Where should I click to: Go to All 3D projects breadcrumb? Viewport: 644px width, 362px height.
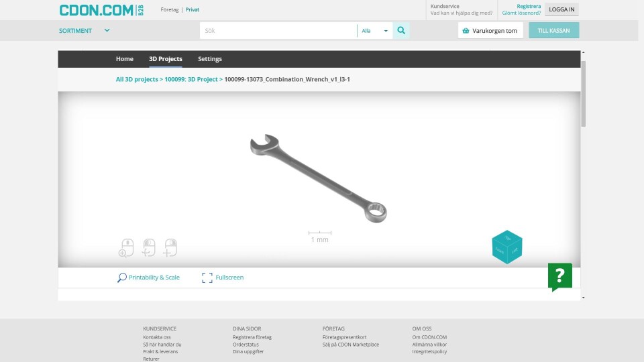137,79
